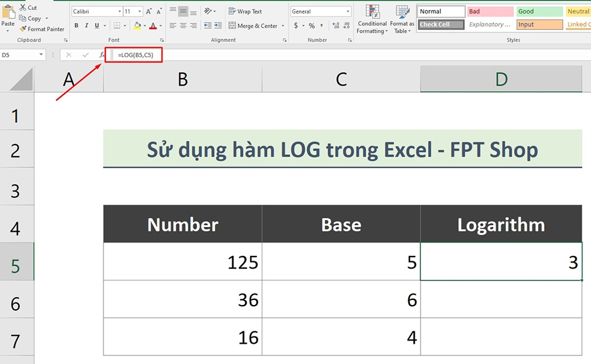Toggle Bold formatting

pos(76,26)
